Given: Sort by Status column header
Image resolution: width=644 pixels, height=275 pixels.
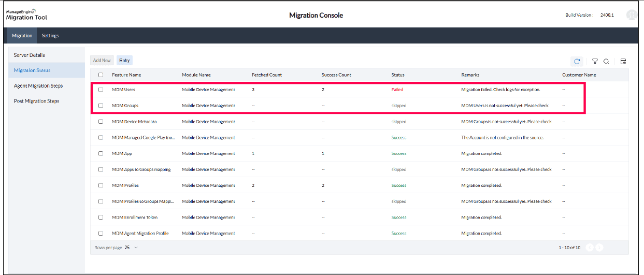Looking at the screenshot, I should [398, 75].
